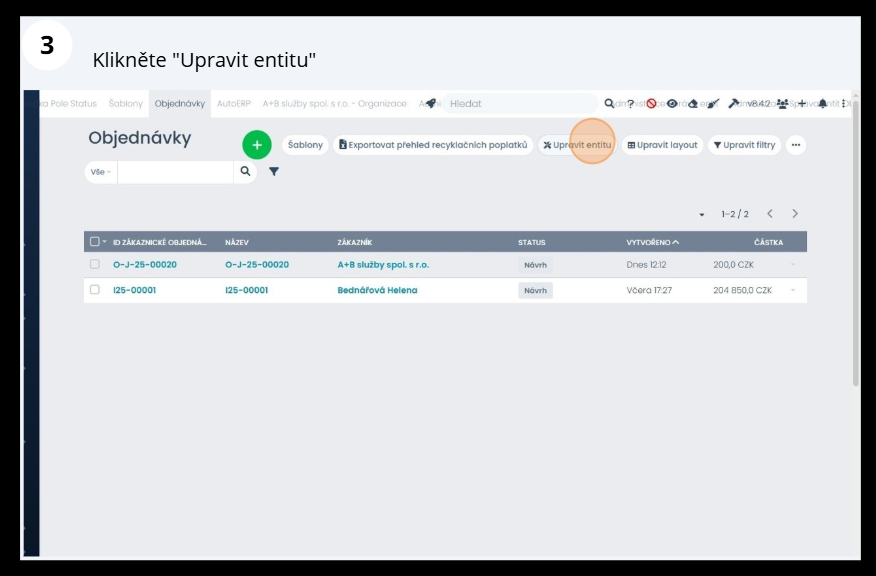Go to the next page with the right chevron
The height and width of the screenshot is (576, 876).
tap(795, 213)
